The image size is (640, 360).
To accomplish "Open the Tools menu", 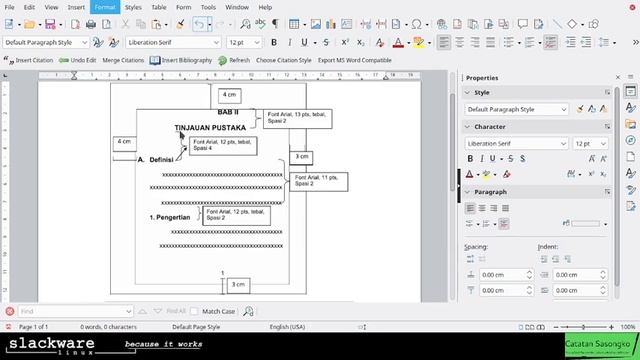I will pos(208,7).
